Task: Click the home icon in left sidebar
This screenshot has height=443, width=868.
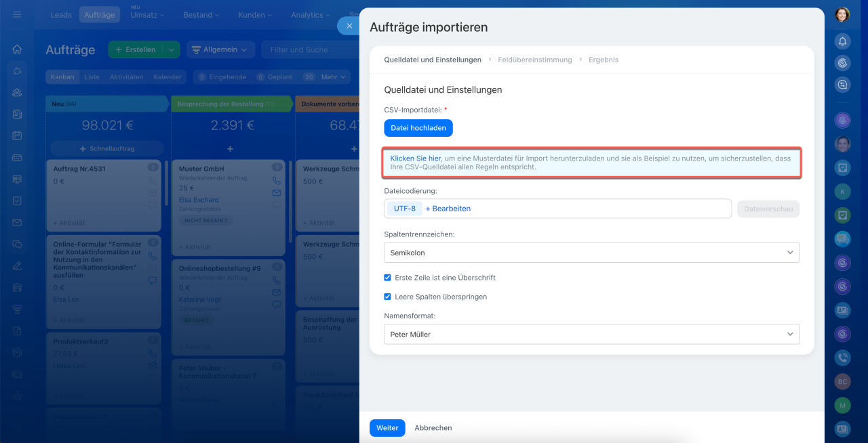Action: pyautogui.click(x=17, y=49)
